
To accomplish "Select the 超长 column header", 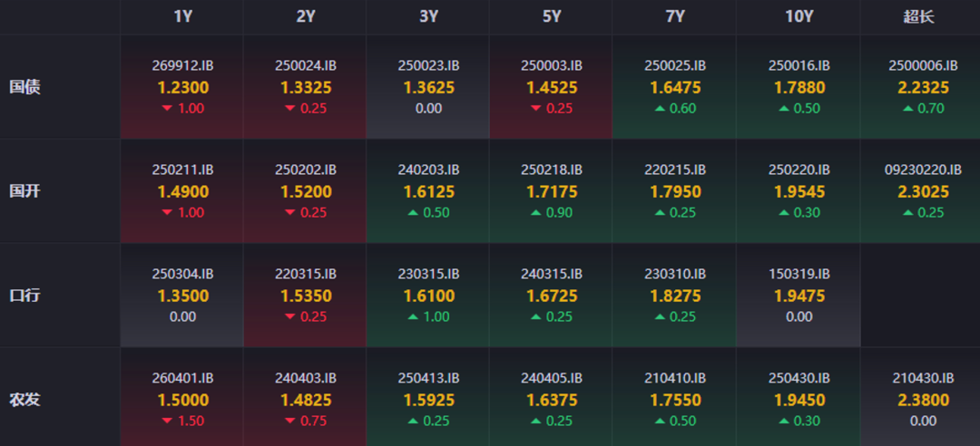I will [918, 16].
